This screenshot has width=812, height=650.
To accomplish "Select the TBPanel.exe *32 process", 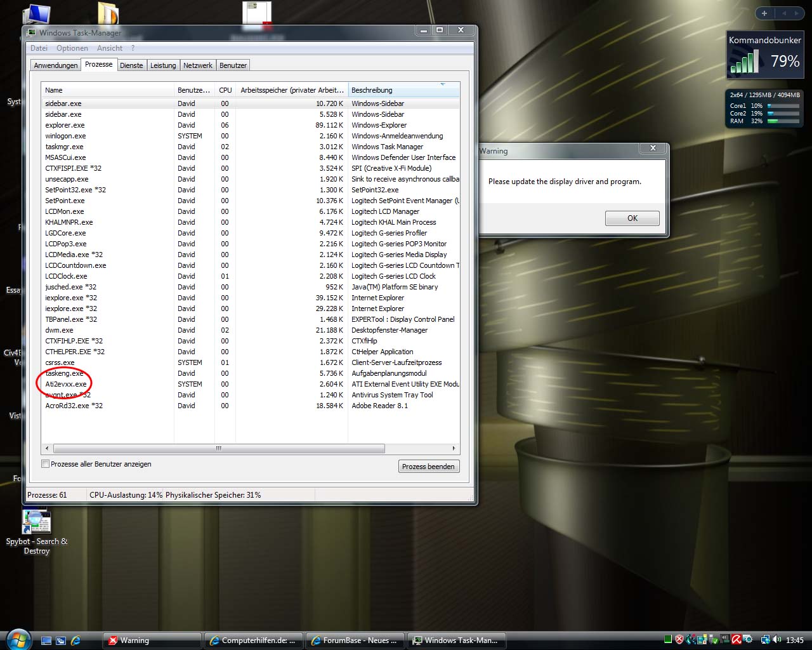I will [251, 319].
